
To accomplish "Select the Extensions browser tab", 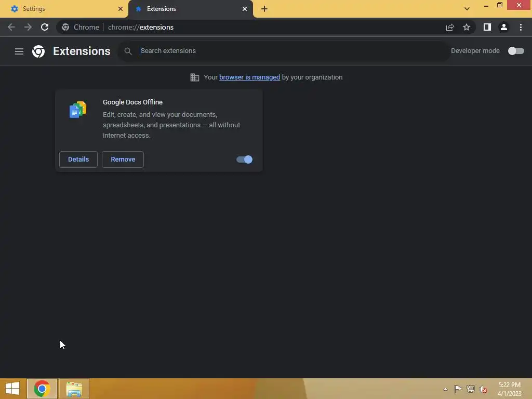I will pos(190,9).
